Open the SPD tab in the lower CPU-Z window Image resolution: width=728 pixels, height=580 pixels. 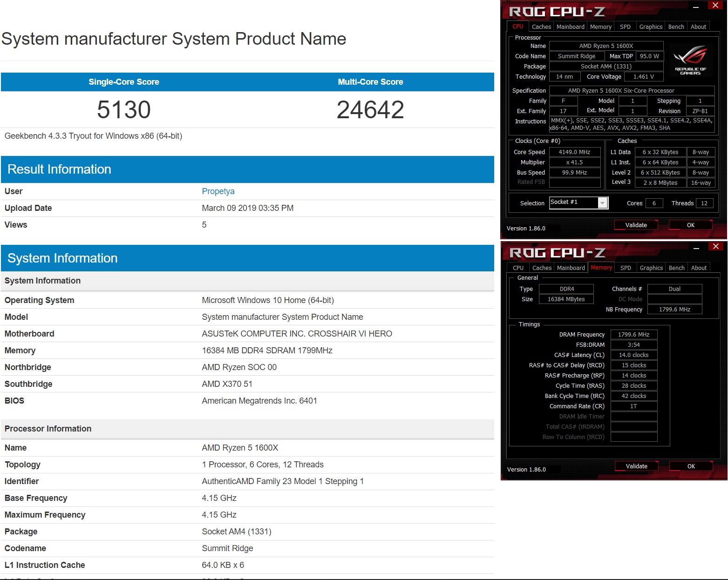point(626,268)
